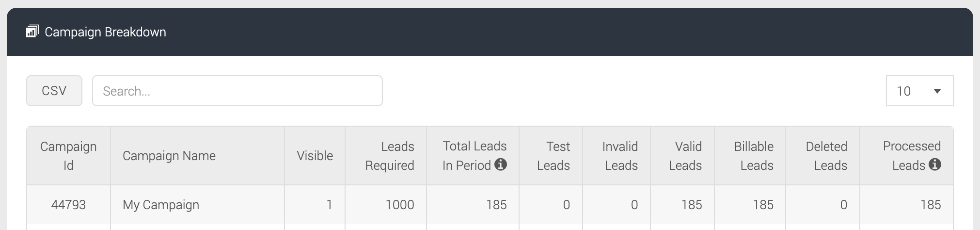980x230 pixels.
Task: Click info icon beside Total Leads In Period
Action: point(501,164)
